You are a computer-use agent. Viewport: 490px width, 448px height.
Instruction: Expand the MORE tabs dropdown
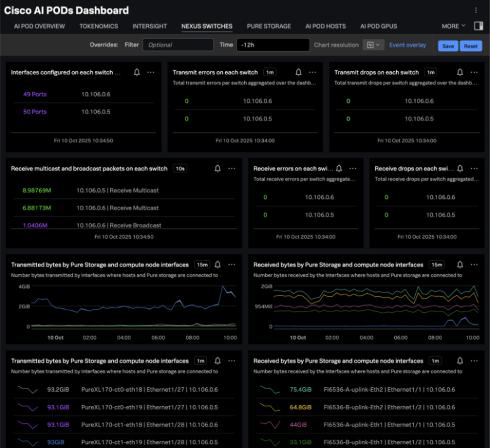453,26
